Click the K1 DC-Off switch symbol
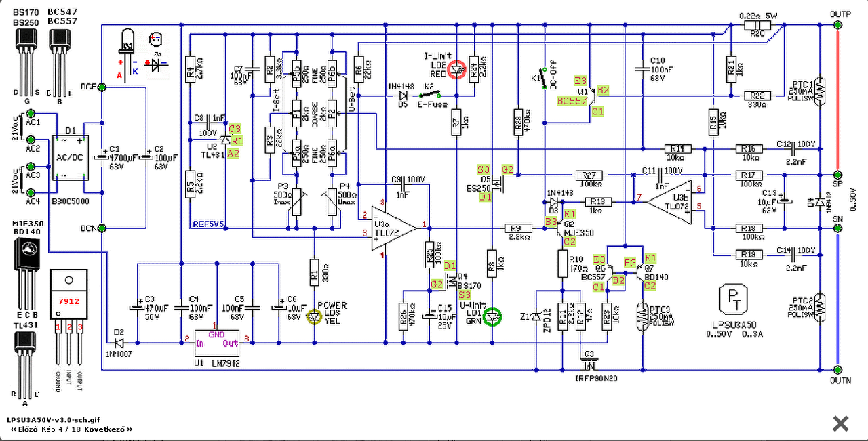The image size is (868, 441). tap(542, 80)
